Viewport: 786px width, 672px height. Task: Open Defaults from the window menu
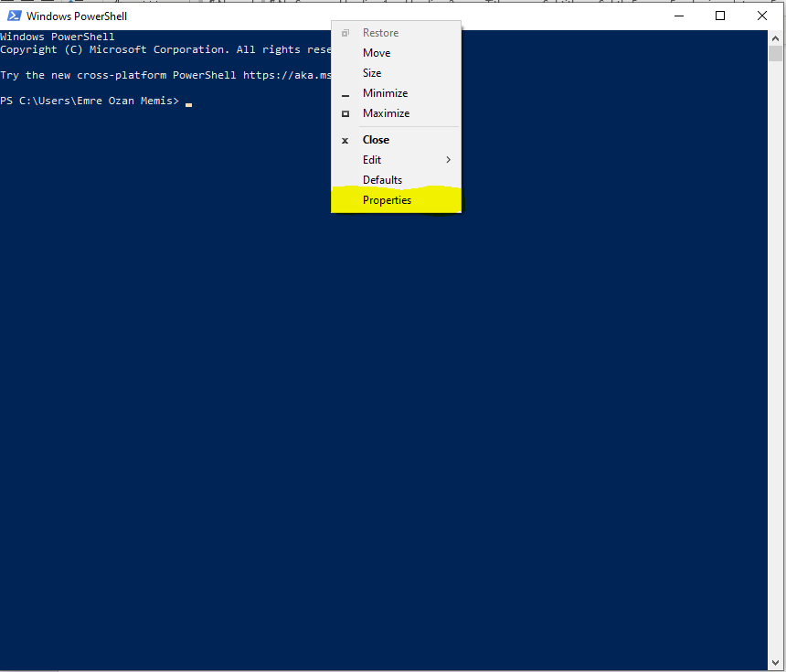tap(396, 180)
